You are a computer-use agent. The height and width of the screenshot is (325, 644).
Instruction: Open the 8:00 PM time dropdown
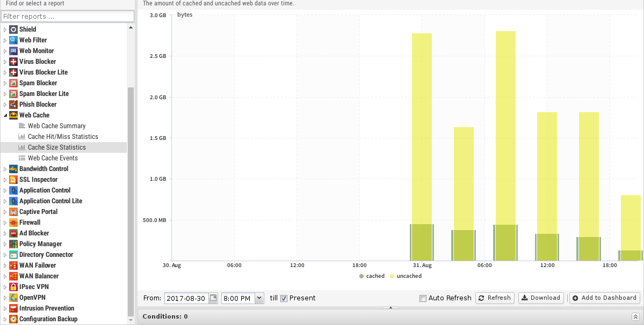(x=259, y=298)
